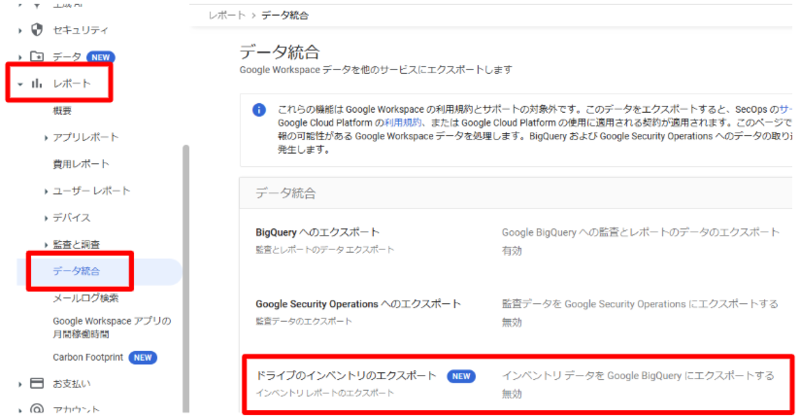Click the NEW badge beside Carbon Footprint

coord(143,358)
